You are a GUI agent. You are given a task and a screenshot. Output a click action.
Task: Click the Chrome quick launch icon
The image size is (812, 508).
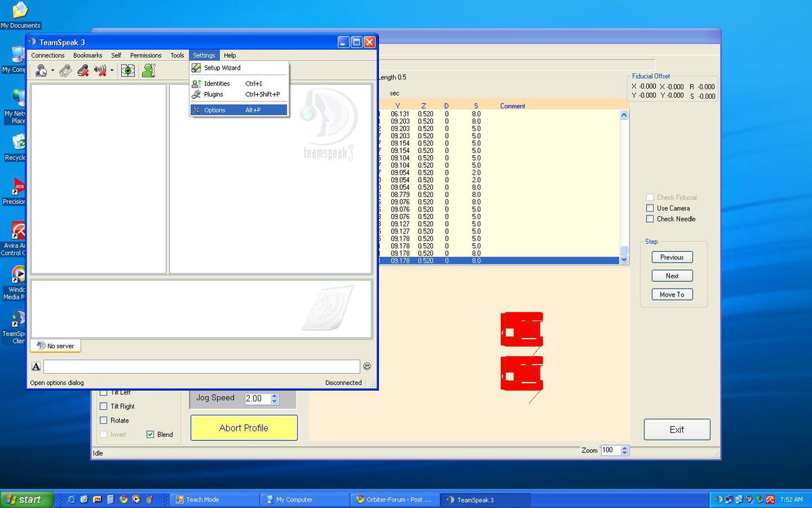(x=124, y=500)
